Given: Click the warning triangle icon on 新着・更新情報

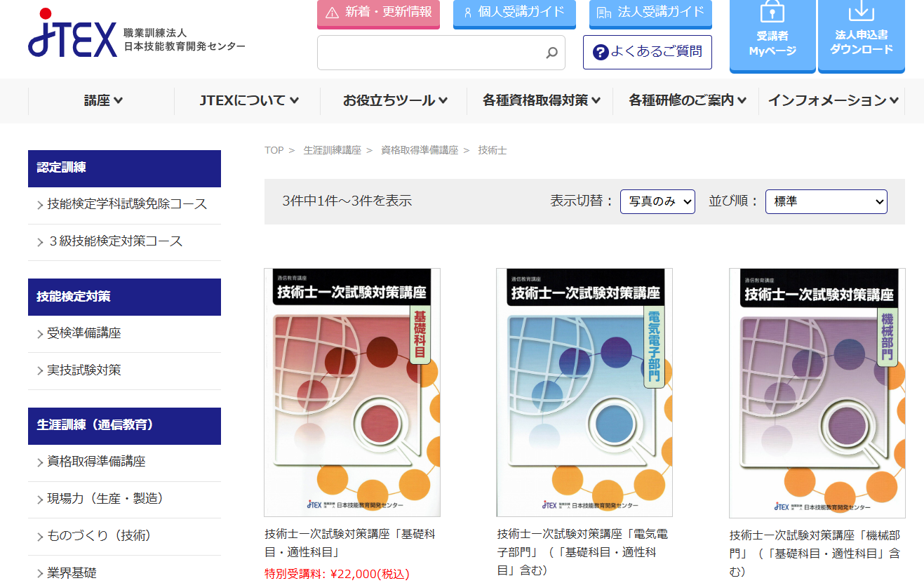Looking at the screenshot, I should tap(332, 13).
